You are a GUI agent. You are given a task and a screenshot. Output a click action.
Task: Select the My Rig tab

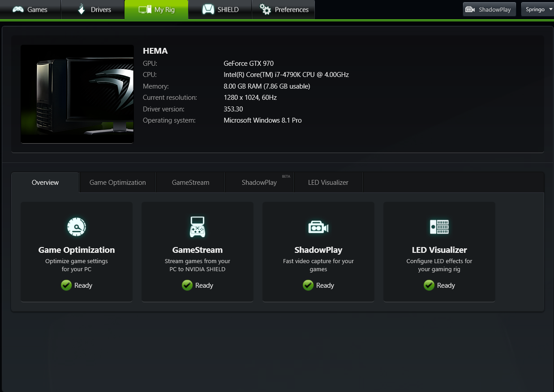(x=156, y=9)
